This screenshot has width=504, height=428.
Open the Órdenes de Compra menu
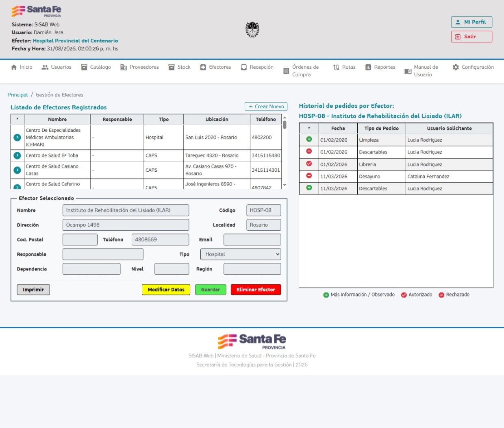click(x=301, y=71)
